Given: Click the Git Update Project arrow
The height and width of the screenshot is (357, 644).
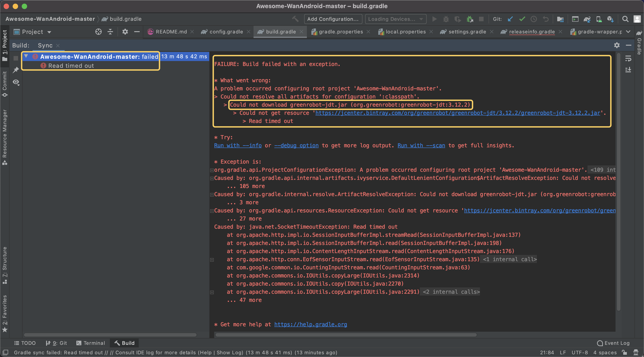Looking at the screenshot, I should point(510,19).
